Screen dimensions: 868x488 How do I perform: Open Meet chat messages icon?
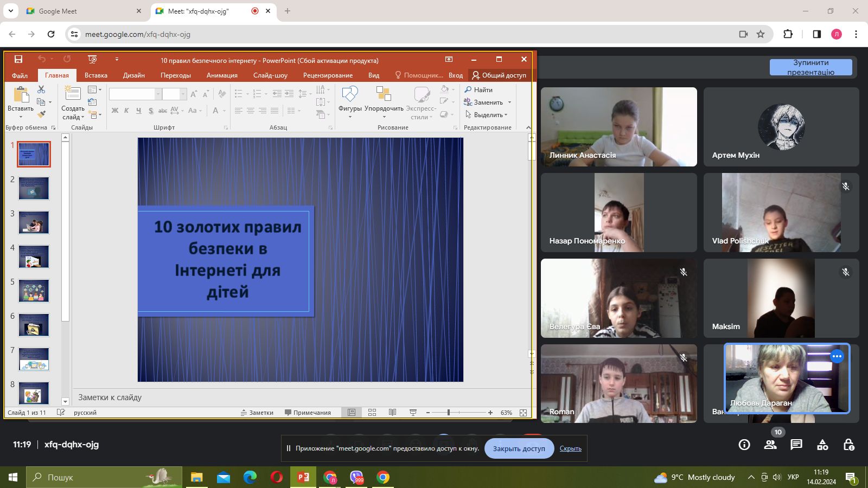[796, 445]
